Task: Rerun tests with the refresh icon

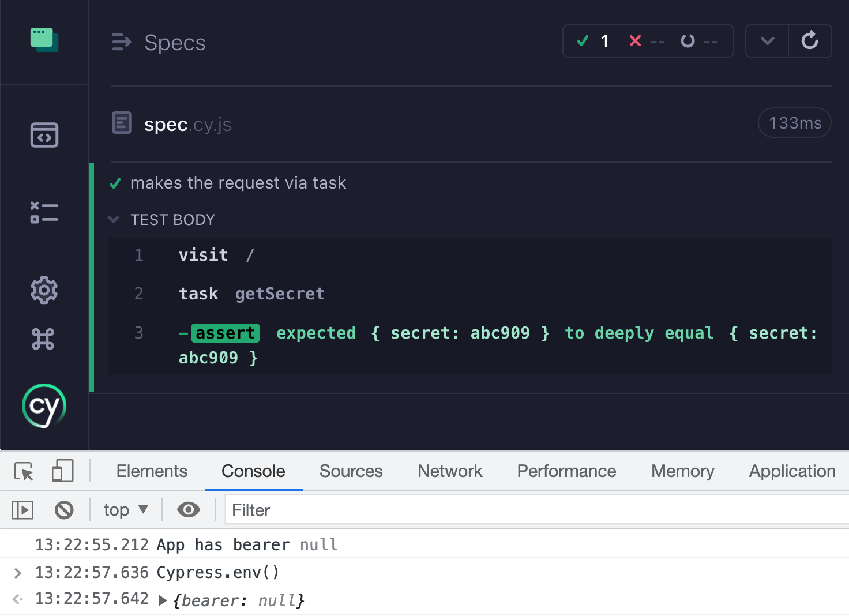Action: click(x=810, y=41)
